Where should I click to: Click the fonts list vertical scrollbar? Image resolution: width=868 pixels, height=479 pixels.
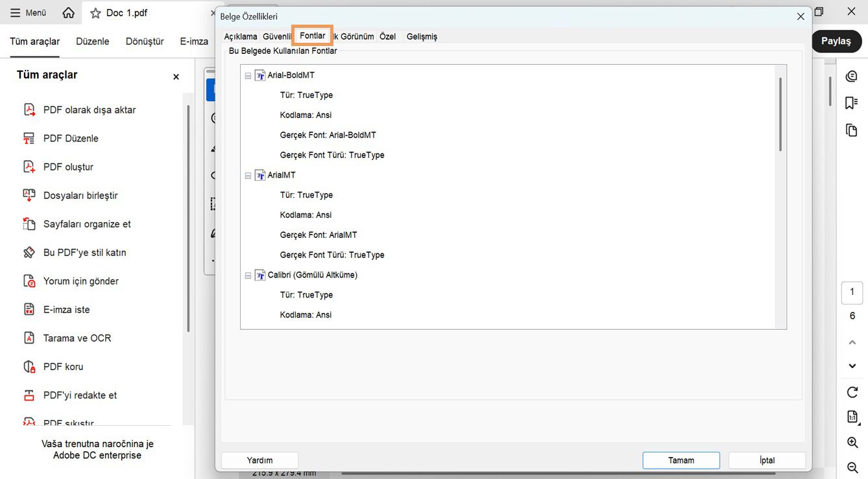[x=780, y=115]
